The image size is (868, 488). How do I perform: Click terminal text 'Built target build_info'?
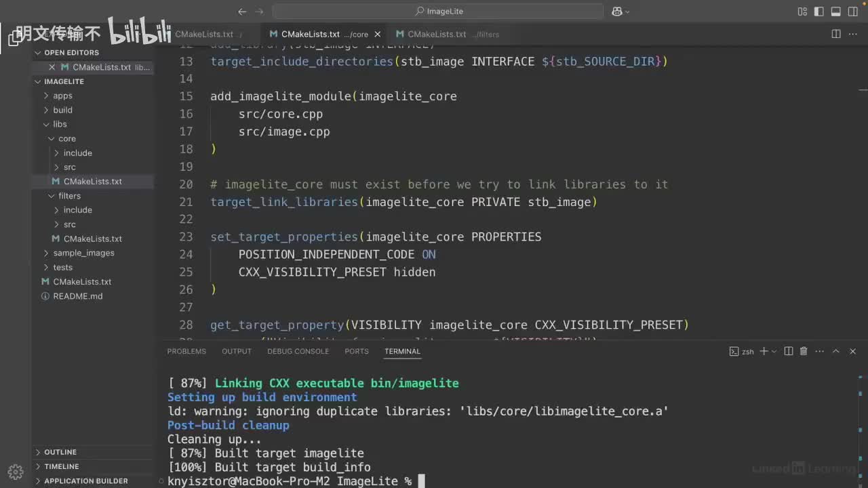coord(293,467)
